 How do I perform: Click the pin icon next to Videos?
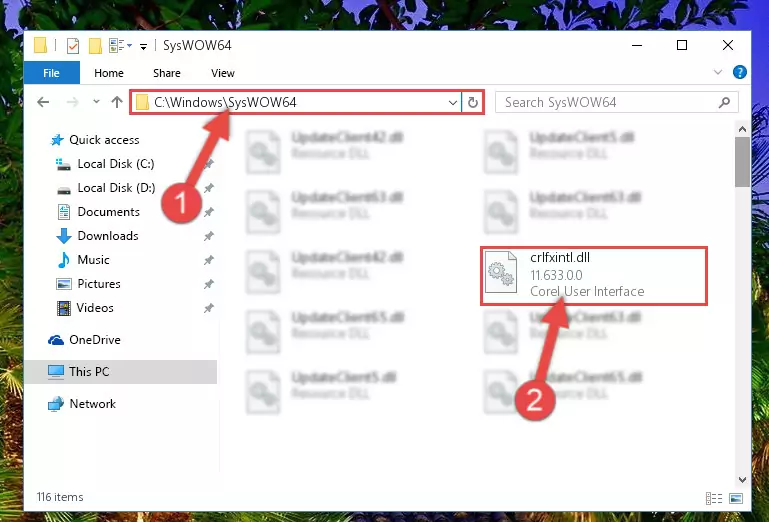[x=209, y=308]
